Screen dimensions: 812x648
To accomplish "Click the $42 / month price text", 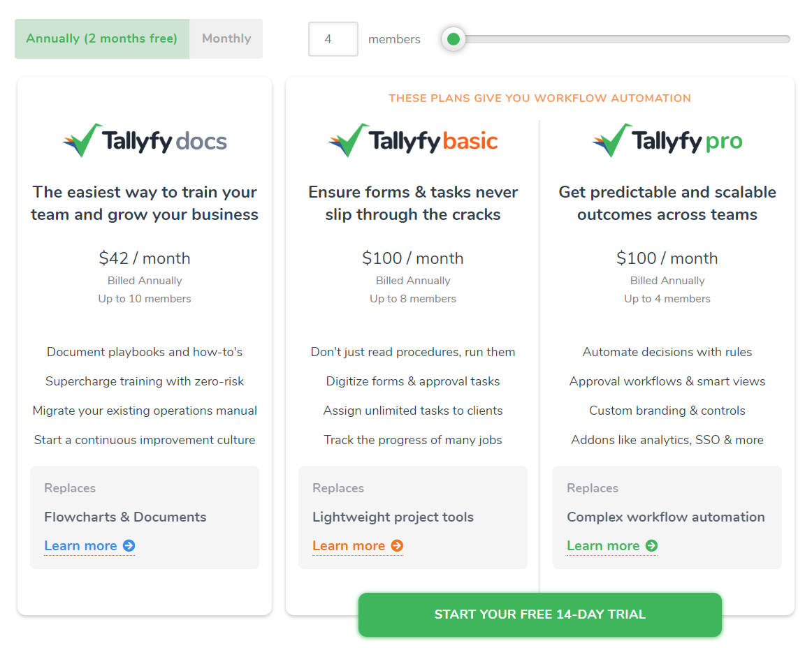I will (x=145, y=258).
